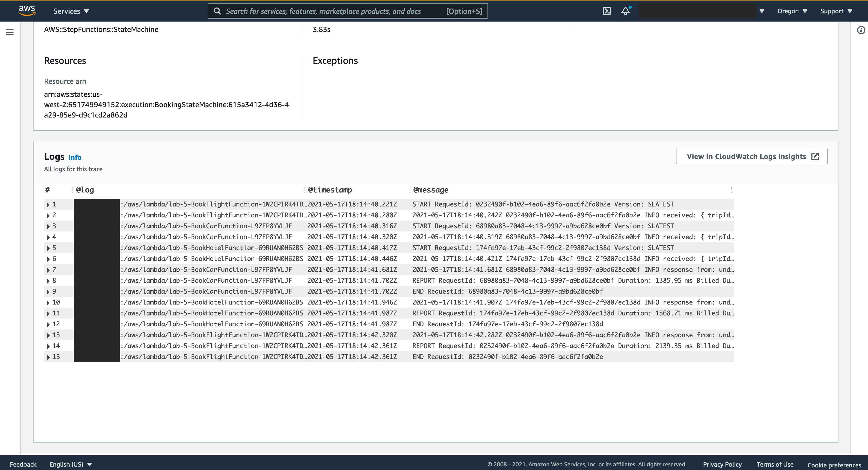The image size is (868, 470).
Task: Expand log row 7
Action: (48, 270)
